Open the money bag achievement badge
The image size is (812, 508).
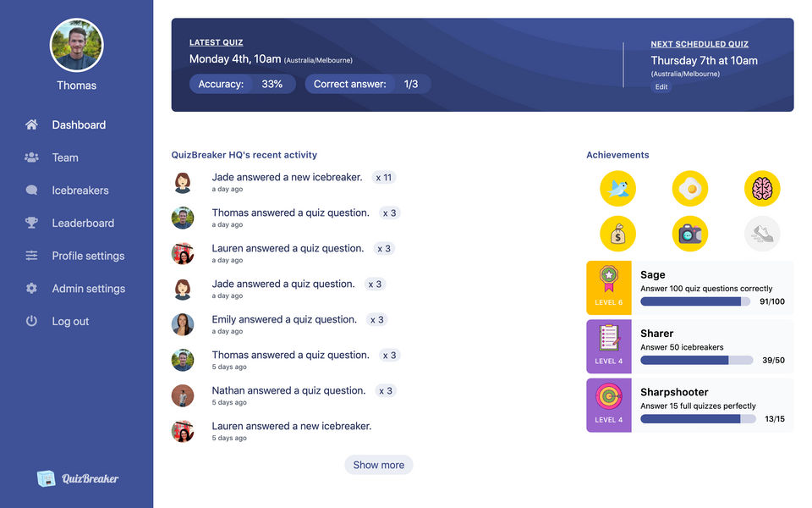pyautogui.click(x=617, y=234)
